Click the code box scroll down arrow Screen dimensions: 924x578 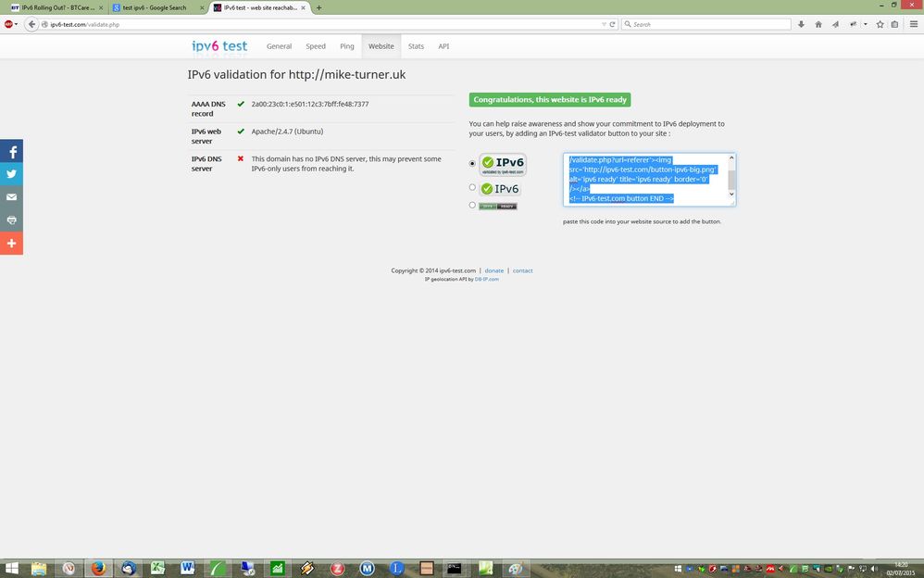click(731, 194)
